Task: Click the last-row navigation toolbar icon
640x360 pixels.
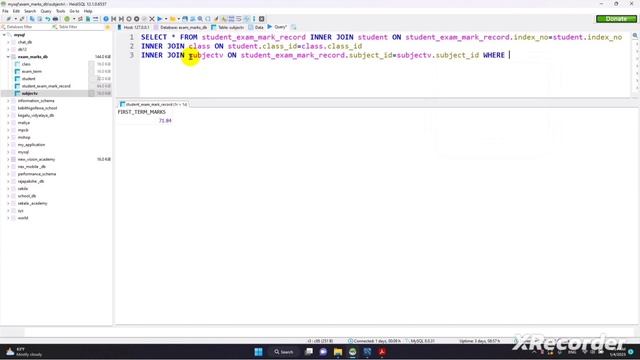Action: tap(121, 19)
